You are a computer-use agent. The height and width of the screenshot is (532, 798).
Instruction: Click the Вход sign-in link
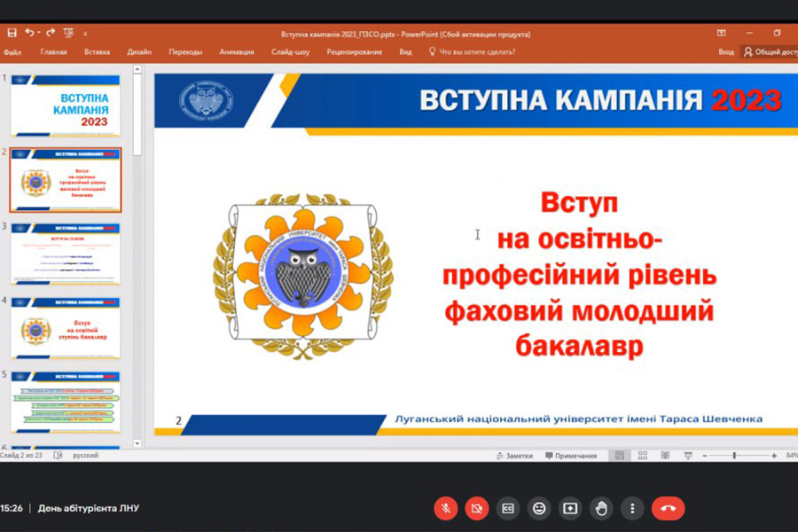tap(726, 52)
